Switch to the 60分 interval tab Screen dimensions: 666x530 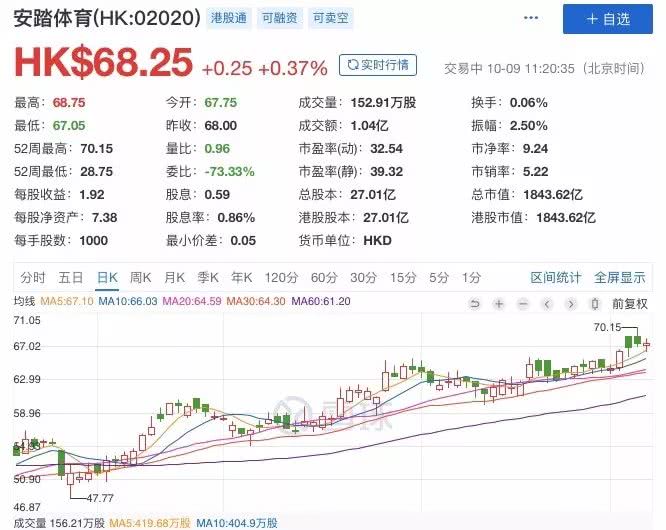tap(324, 278)
